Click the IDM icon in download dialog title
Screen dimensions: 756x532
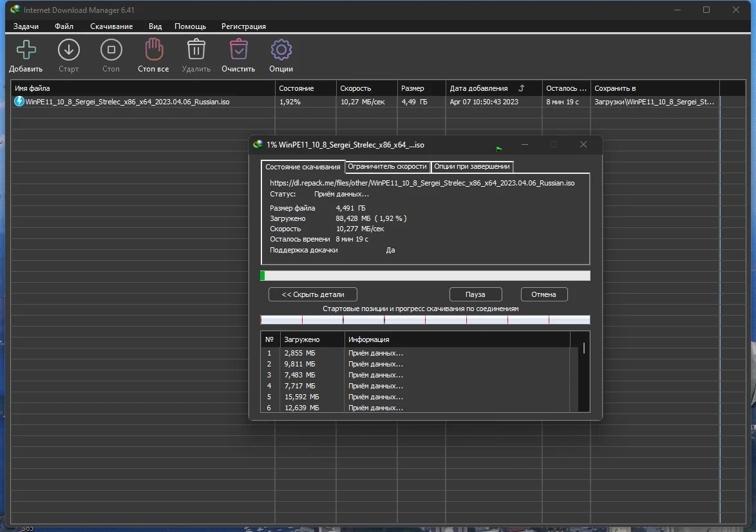(x=258, y=144)
